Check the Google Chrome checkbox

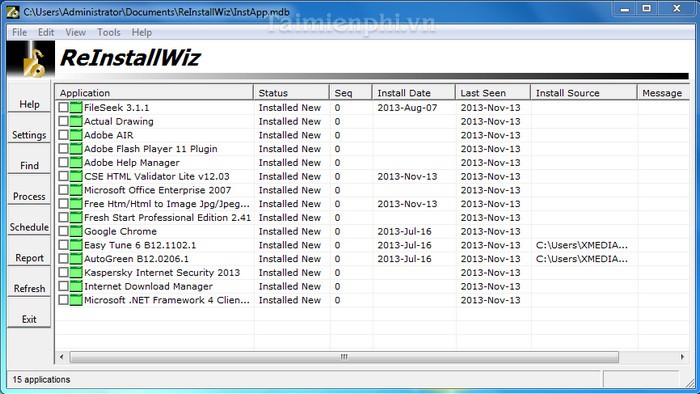click(x=63, y=232)
